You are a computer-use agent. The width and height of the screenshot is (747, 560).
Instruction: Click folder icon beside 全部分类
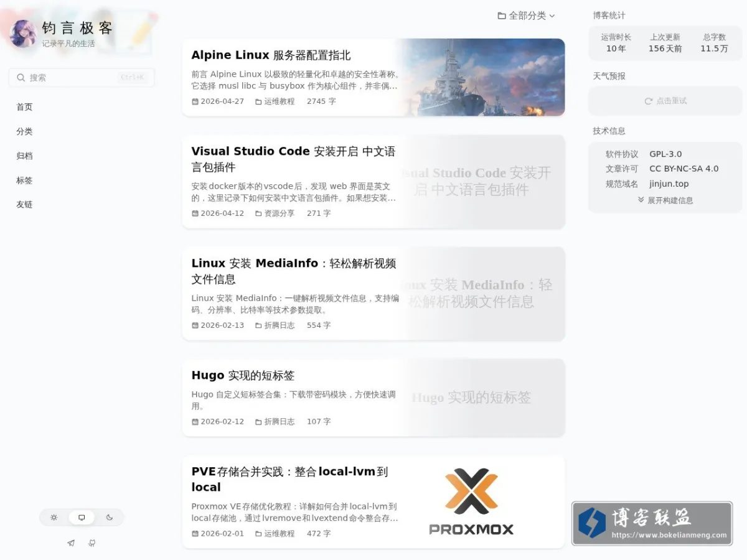coord(502,16)
